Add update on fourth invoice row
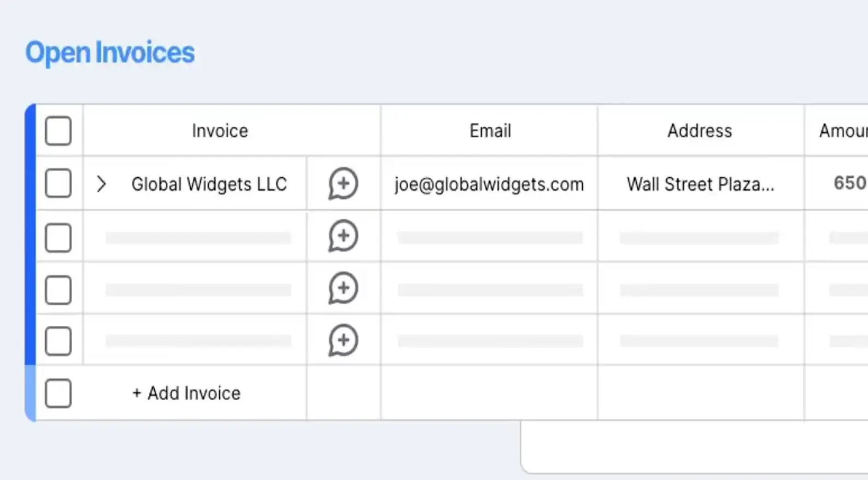The width and height of the screenshot is (868, 480). coord(343,341)
